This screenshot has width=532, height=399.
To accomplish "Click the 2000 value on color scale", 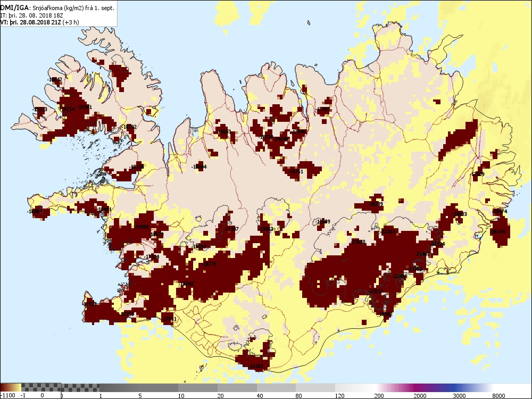I will (x=420, y=396).
